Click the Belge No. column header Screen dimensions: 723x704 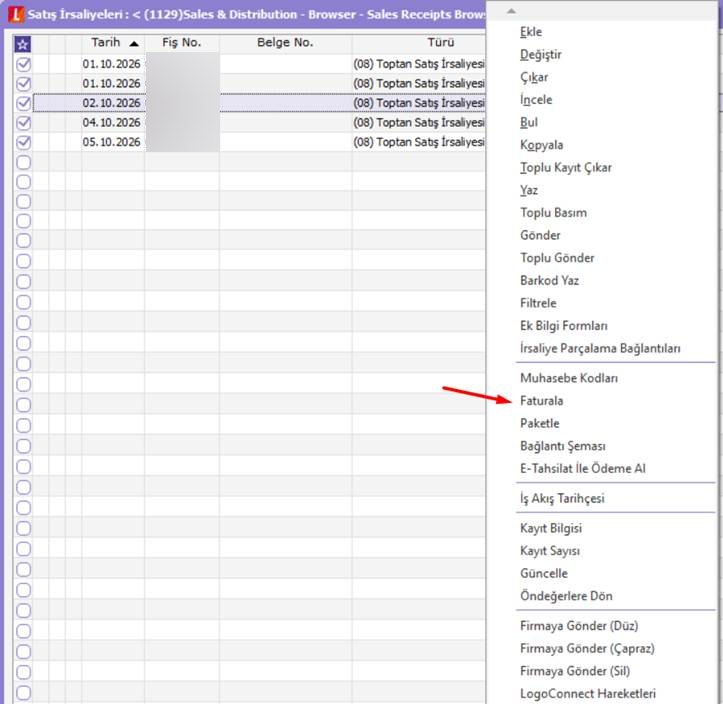point(285,43)
